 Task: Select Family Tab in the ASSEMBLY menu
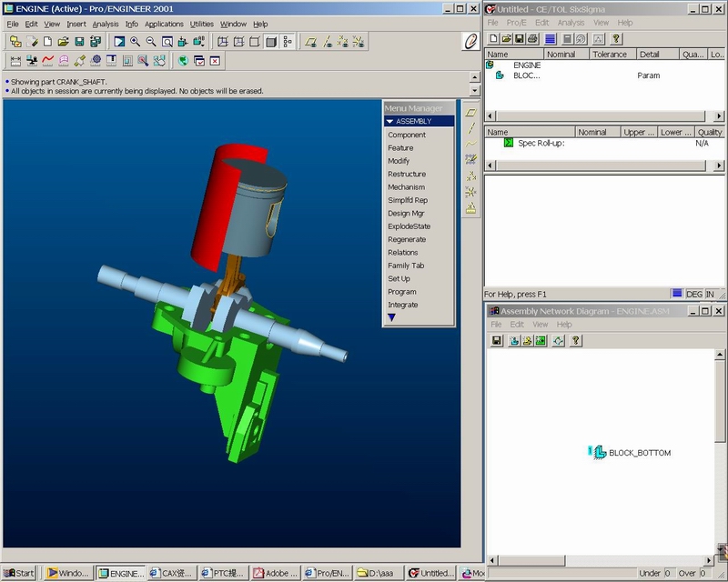pyautogui.click(x=406, y=266)
